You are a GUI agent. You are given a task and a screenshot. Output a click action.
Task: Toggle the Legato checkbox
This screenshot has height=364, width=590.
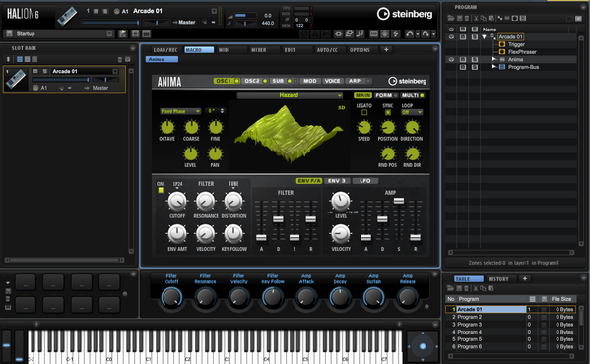coord(364,112)
